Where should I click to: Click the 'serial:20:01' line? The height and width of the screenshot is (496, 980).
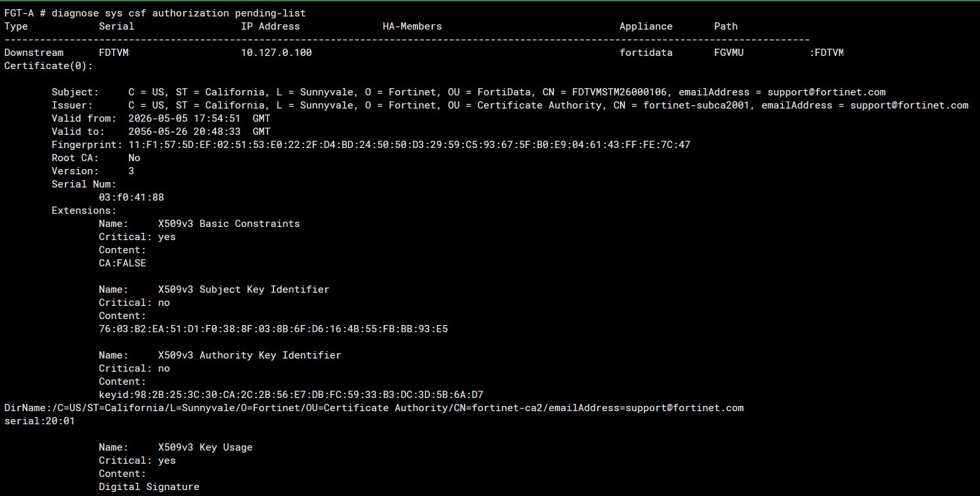pyautogui.click(x=39, y=421)
